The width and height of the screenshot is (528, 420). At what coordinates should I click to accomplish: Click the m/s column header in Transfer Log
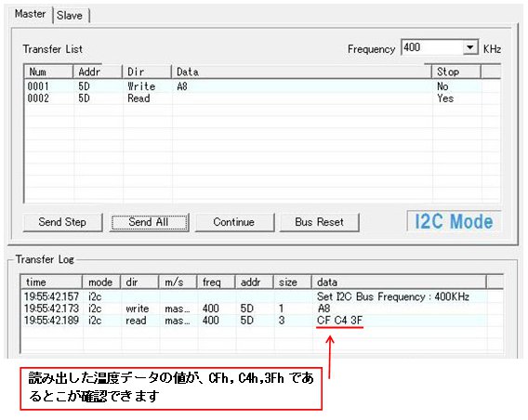[178, 282]
